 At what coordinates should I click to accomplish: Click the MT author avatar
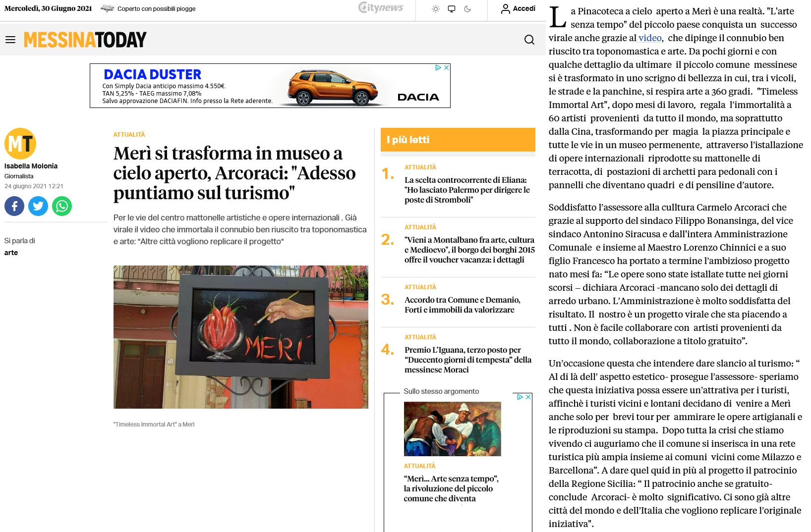(20, 144)
